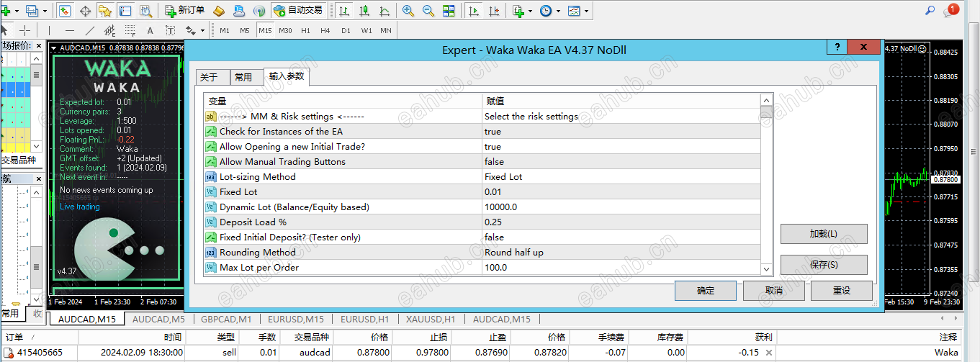Open the indicators list dropdown arrow
The height and width of the screenshot is (362, 980).
[x=529, y=12]
